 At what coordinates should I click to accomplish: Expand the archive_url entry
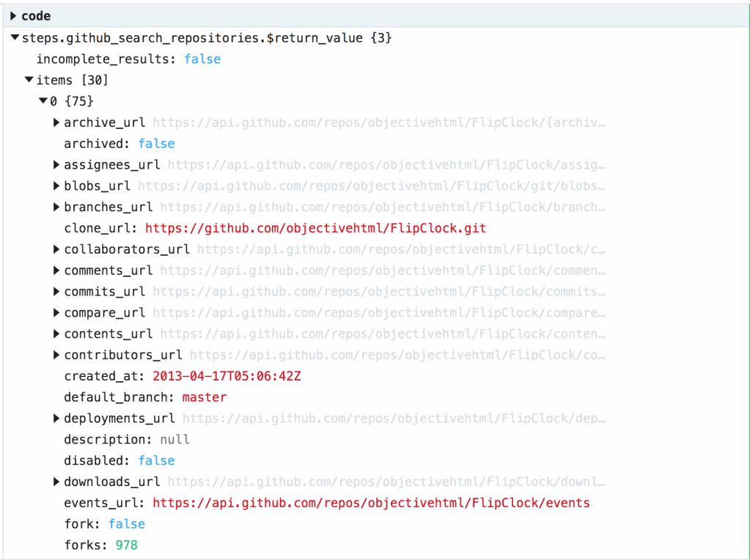pyautogui.click(x=57, y=122)
